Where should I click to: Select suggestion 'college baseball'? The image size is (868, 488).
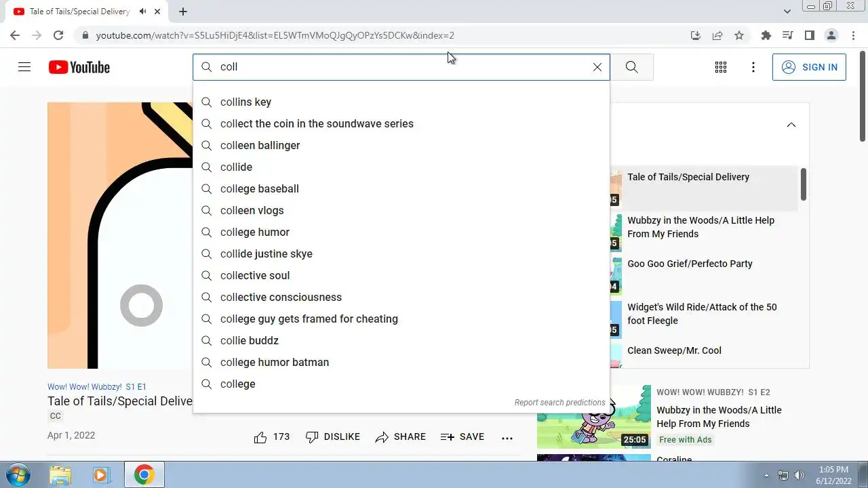[401, 188]
